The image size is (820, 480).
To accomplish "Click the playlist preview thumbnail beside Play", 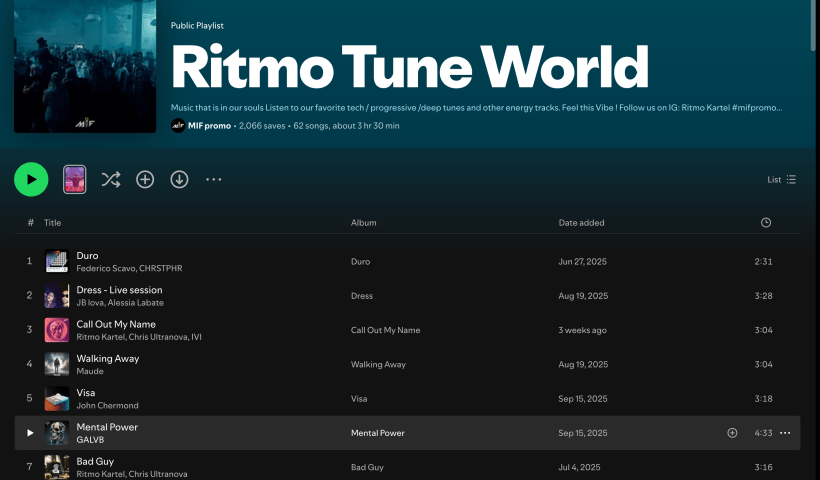I will (x=75, y=180).
